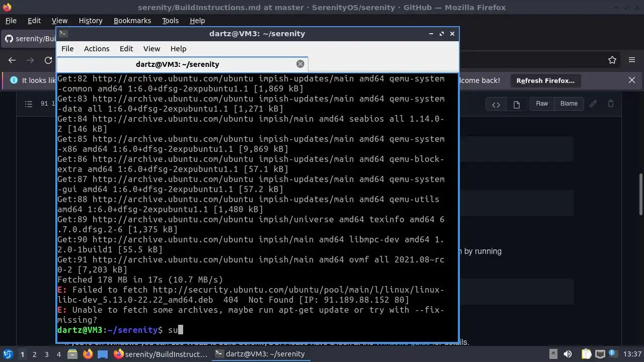
Task: Open the file manager from taskbar
Action: click(x=72, y=354)
